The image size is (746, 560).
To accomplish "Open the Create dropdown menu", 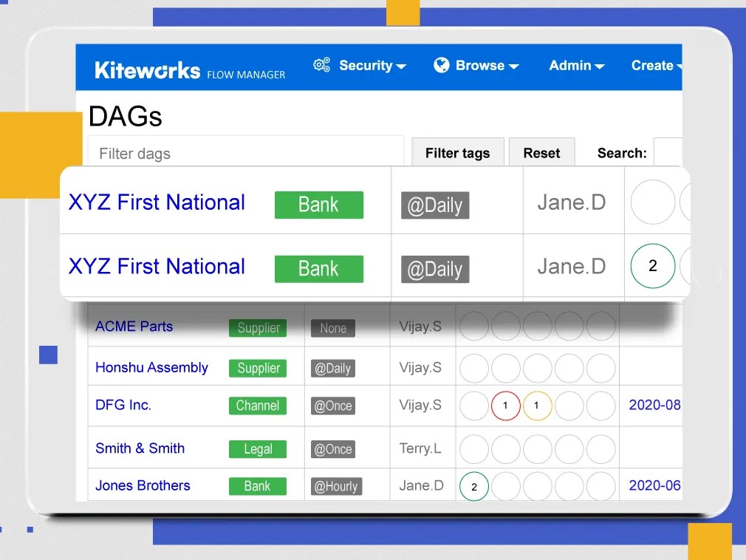I will pos(657,65).
